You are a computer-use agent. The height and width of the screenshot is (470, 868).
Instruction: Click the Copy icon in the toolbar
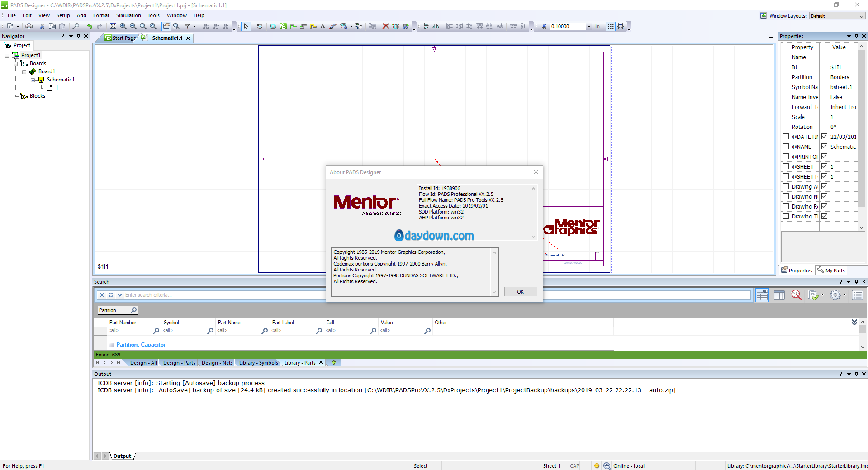coord(52,26)
